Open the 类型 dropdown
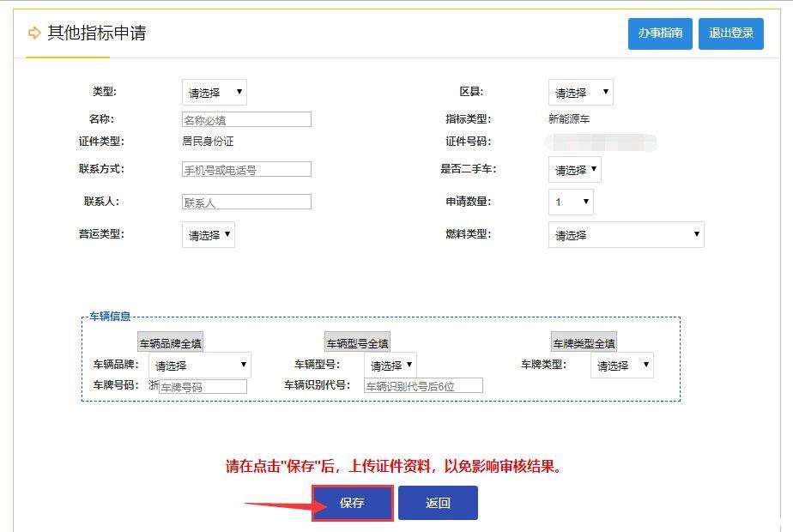 (215, 93)
